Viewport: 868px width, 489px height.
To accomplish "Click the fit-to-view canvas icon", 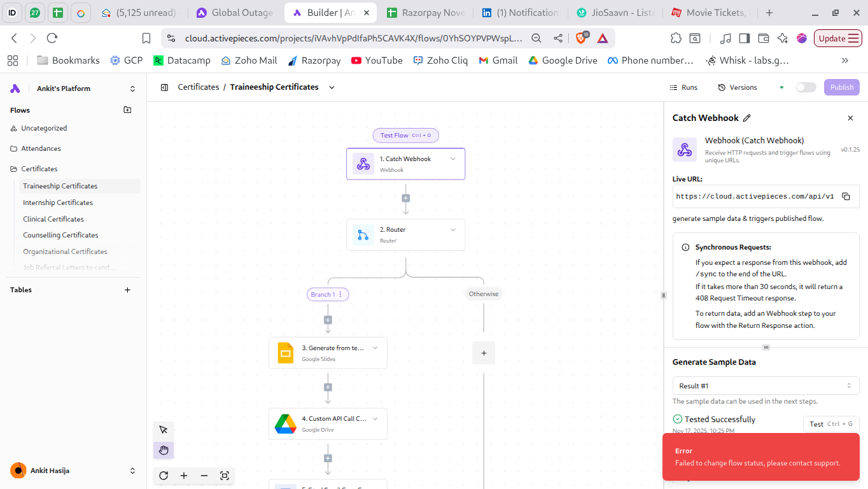I will (225, 476).
